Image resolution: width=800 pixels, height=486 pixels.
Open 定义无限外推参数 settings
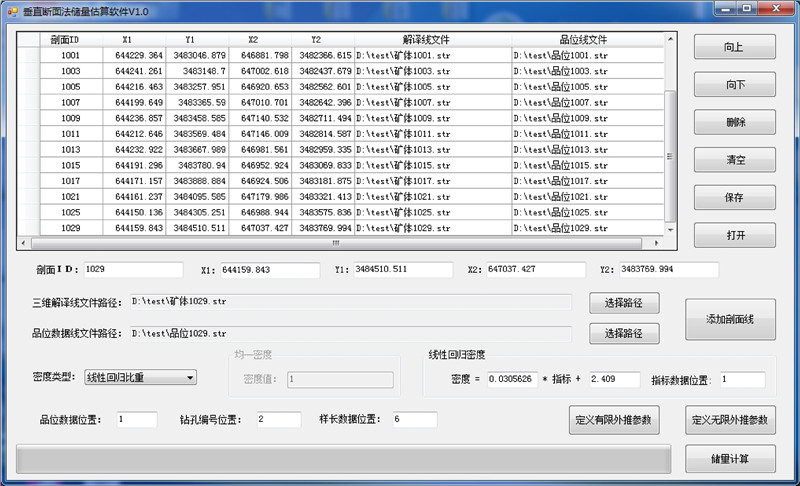point(730,420)
